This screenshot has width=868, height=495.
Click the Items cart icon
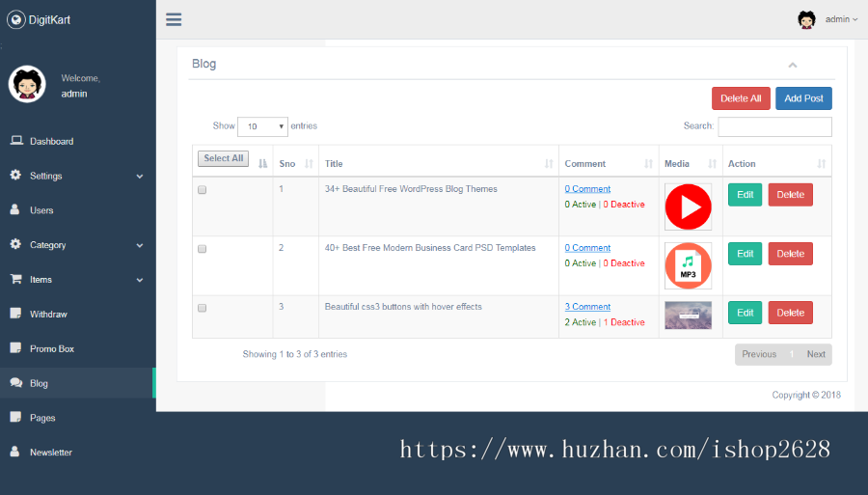coord(16,279)
